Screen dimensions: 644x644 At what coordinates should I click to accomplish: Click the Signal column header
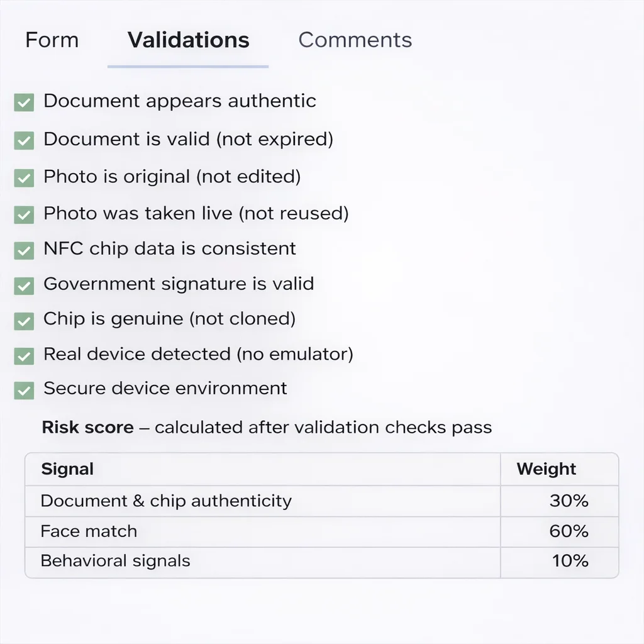pos(67,469)
